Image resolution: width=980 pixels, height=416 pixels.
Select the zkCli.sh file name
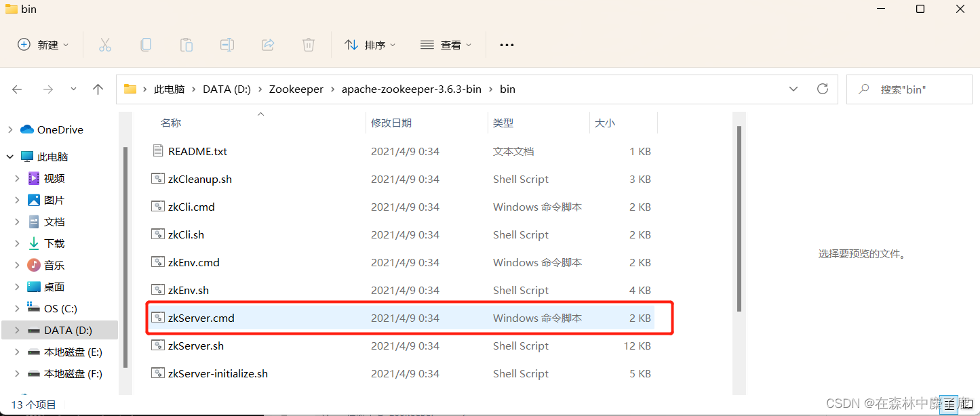click(186, 234)
